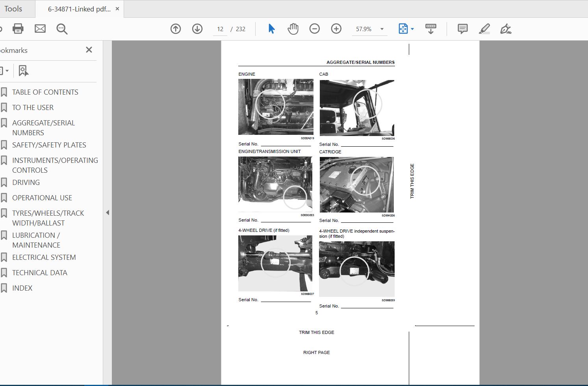Zoom in with the plus button

click(336, 29)
